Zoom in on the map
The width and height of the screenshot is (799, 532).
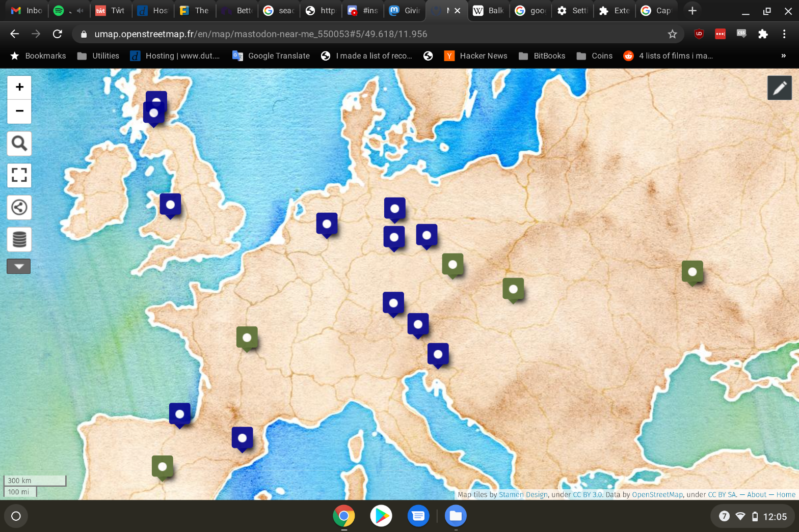(19, 87)
